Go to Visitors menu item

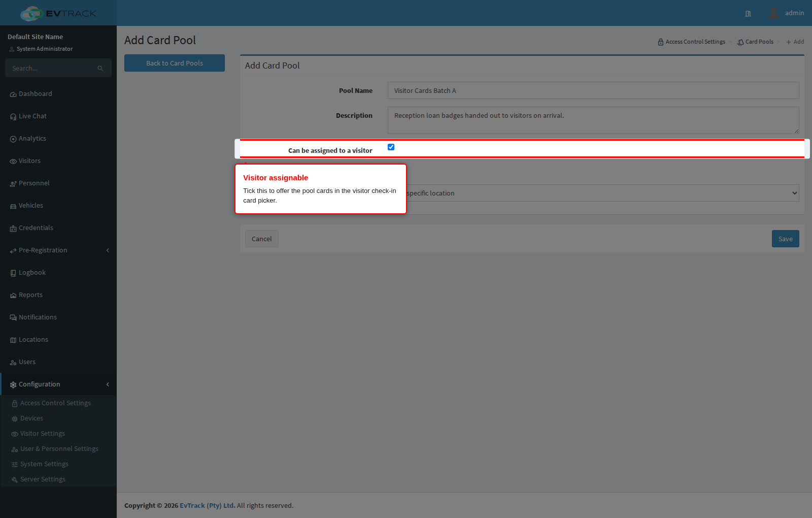pos(58,161)
